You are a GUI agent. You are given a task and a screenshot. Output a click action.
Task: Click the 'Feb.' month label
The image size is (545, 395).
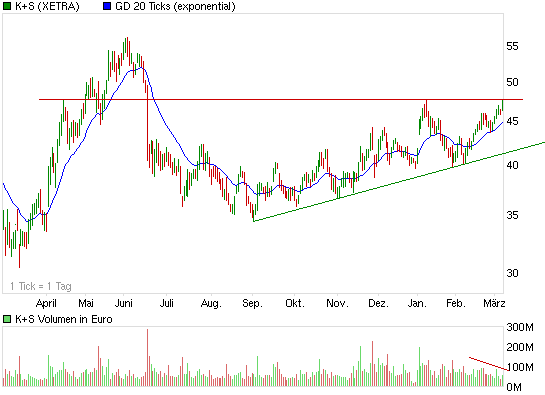pyautogui.click(x=456, y=303)
